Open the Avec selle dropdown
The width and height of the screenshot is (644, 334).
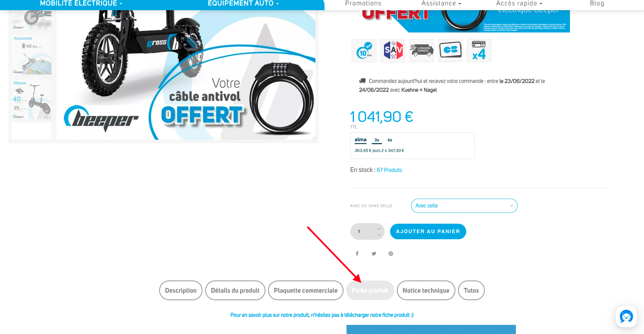[464, 206]
